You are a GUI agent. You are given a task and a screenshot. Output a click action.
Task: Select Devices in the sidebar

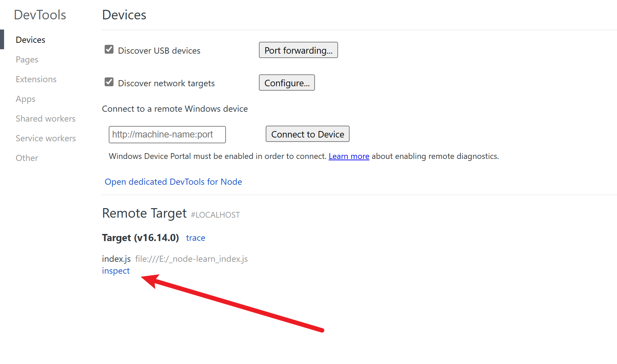click(31, 40)
